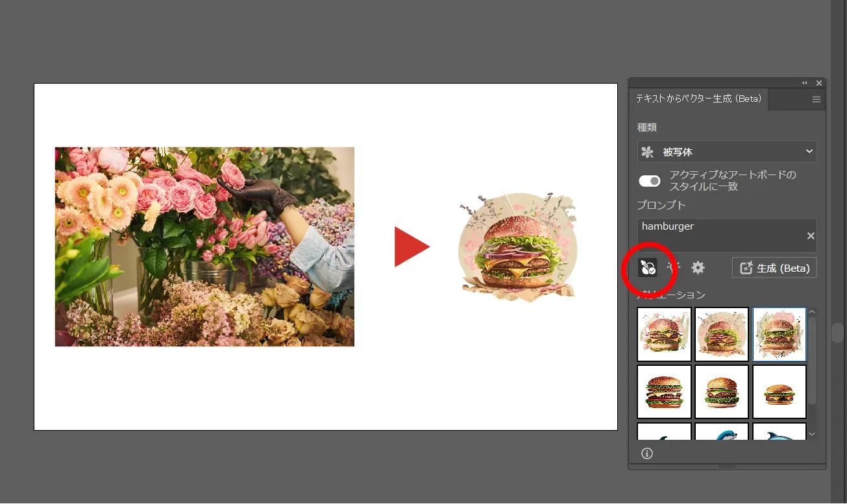Click the flower icon inside the 被写体 selector

(646, 151)
